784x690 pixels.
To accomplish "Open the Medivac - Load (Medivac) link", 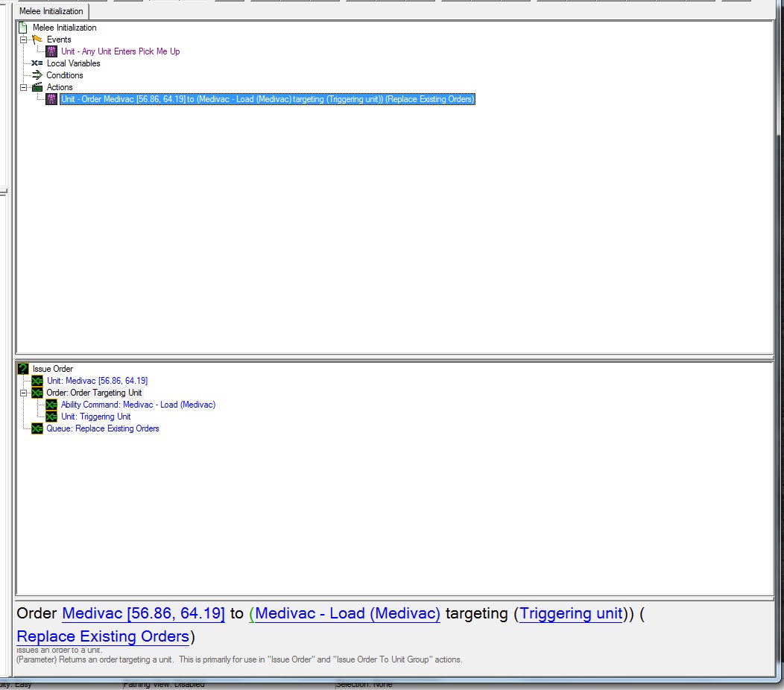I will pos(347,613).
